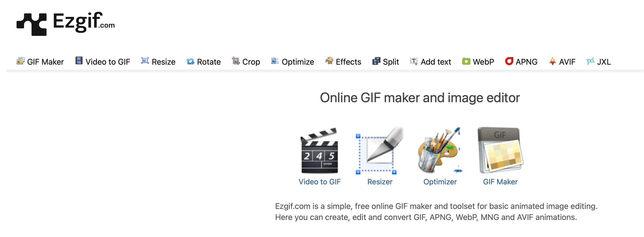
Task: Open the blue GIF Maker link under photo stack
Action: click(500, 182)
